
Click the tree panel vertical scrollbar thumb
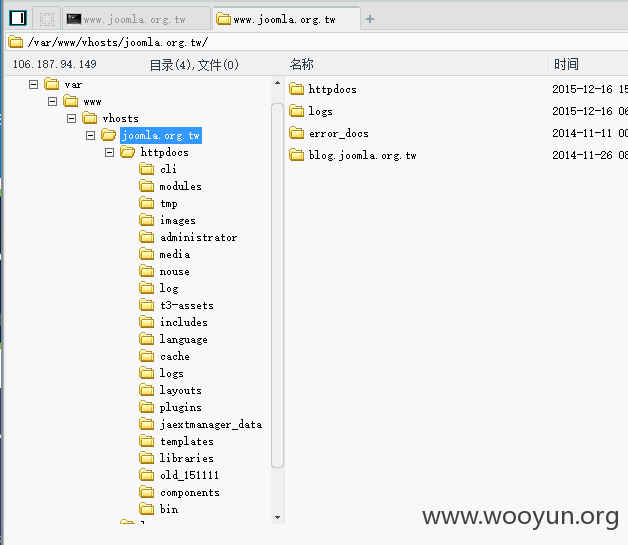pos(277,285)
